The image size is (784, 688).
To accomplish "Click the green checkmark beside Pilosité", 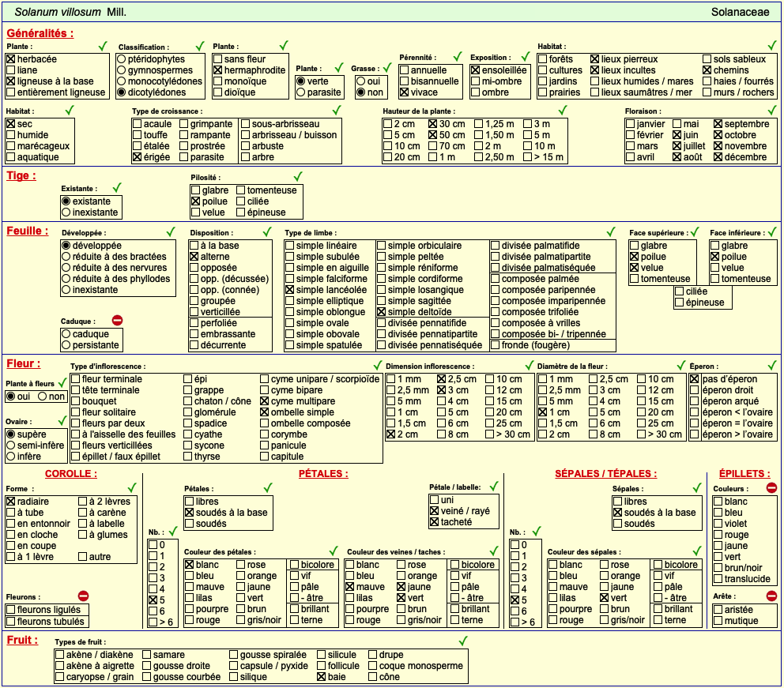I will pos(298,176).
